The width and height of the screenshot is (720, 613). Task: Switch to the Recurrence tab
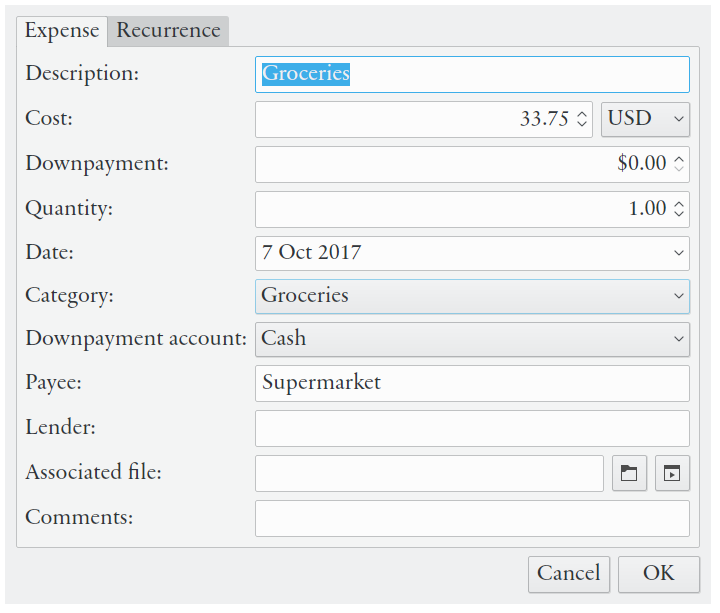(x=168, y=30)
